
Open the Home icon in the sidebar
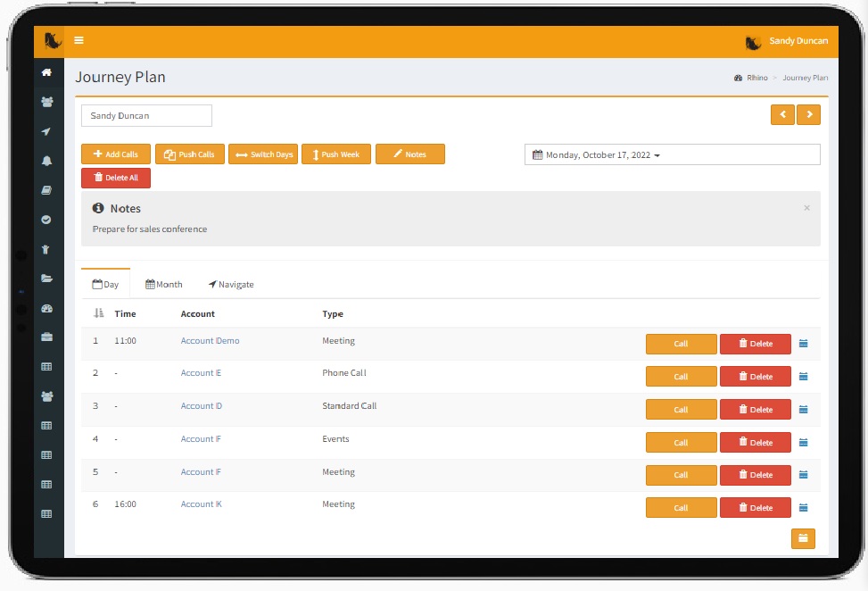47,72
